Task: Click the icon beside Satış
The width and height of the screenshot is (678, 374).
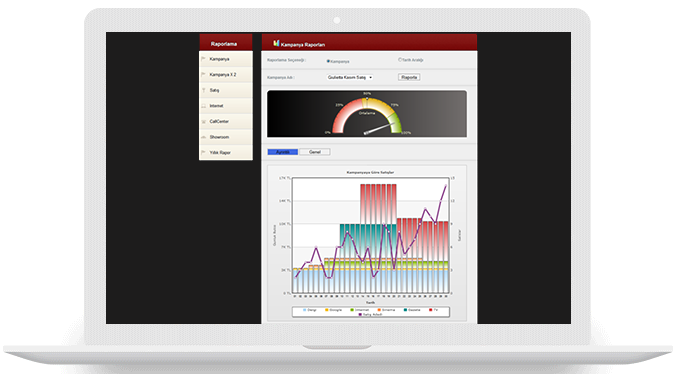Action: [x=204, y=90]
